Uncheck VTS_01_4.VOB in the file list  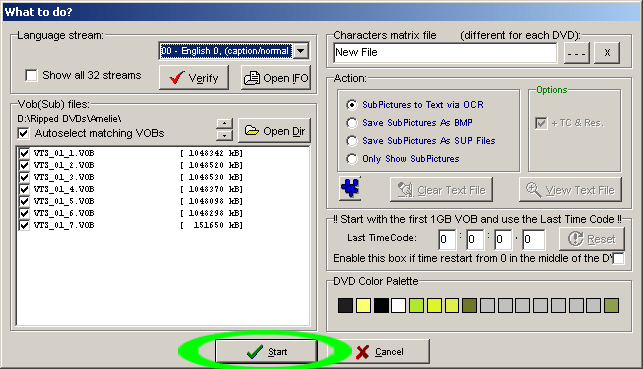coord(24,189)
